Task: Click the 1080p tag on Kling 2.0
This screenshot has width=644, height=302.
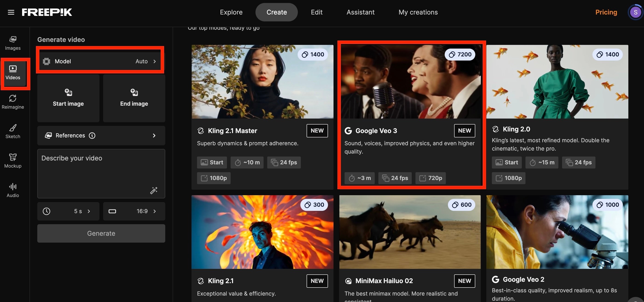Action: click(508, 178)
